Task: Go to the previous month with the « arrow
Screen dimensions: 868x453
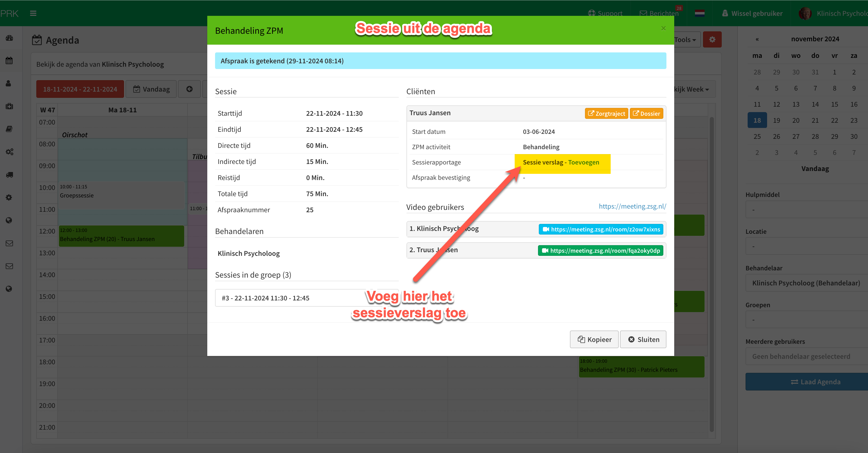Action: coord(757,39)
